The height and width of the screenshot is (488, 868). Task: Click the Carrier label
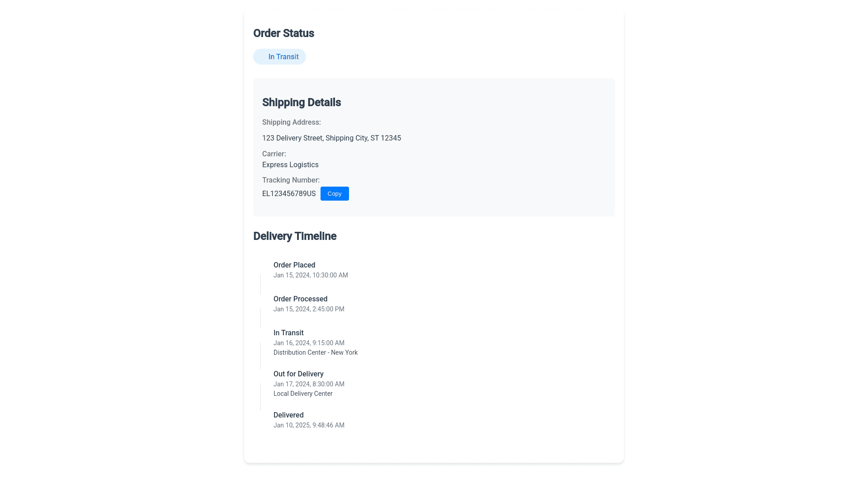(274, 154)
